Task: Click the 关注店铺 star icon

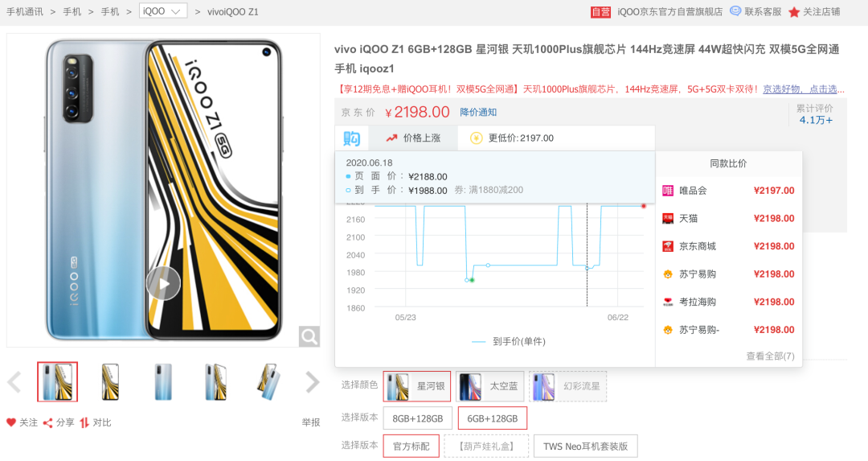Action: [794, 11]
